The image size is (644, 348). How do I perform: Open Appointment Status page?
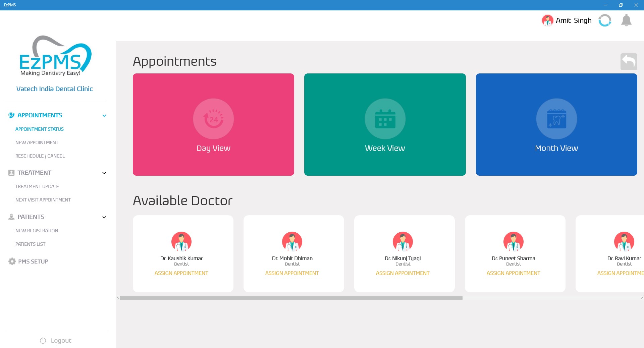coord(40,129)
